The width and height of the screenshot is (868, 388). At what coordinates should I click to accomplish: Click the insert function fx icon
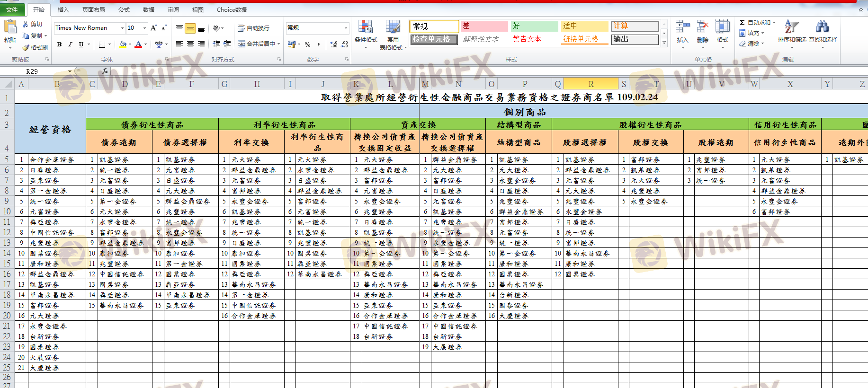click(x=105, y=71)
